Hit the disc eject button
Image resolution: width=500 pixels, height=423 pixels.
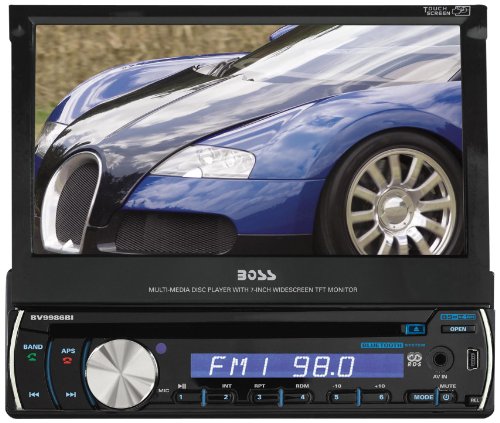(417, 329)
